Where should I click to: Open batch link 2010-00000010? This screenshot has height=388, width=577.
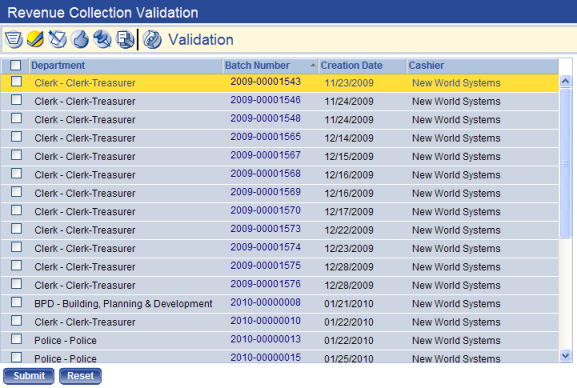pyautogui.click(x=265, y=321)
